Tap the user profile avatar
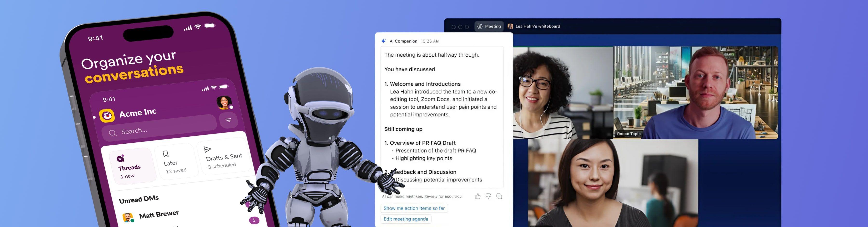The height and width of the screenshot is (227, 868). [224, 102]
